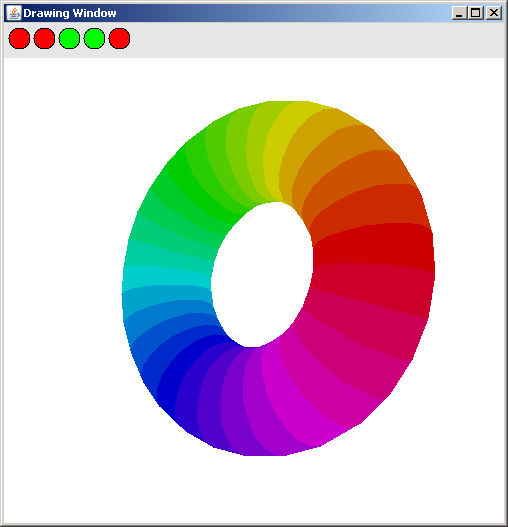Close the Drawing Window
The height and width of the screenshot is (527, 508).
point(494,13)
